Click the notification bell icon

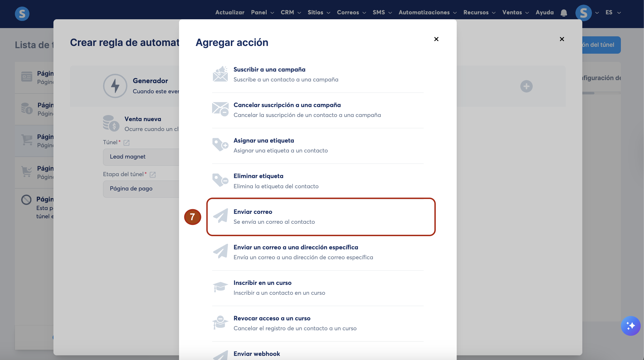564,13
